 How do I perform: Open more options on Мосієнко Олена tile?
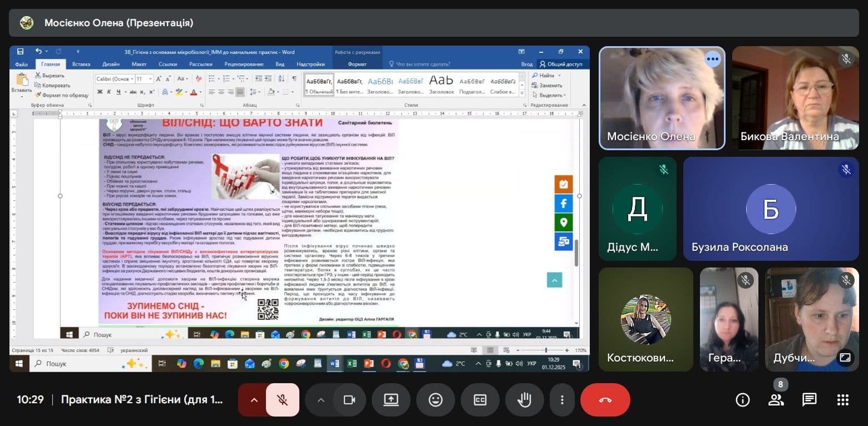click(713, 59)
